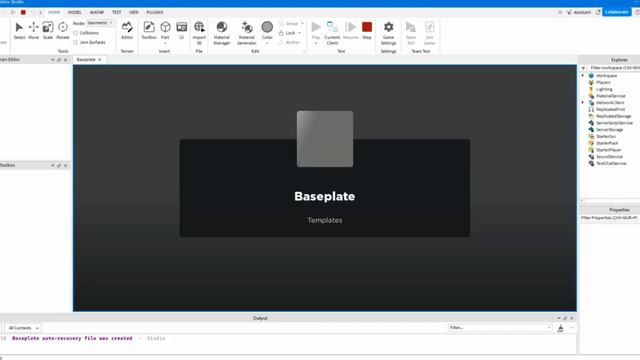Image resolution: width=640 pixels, height=360 pixels.
Task: Open the All Contexts dropdown in Output
Action: pos(23,328)
